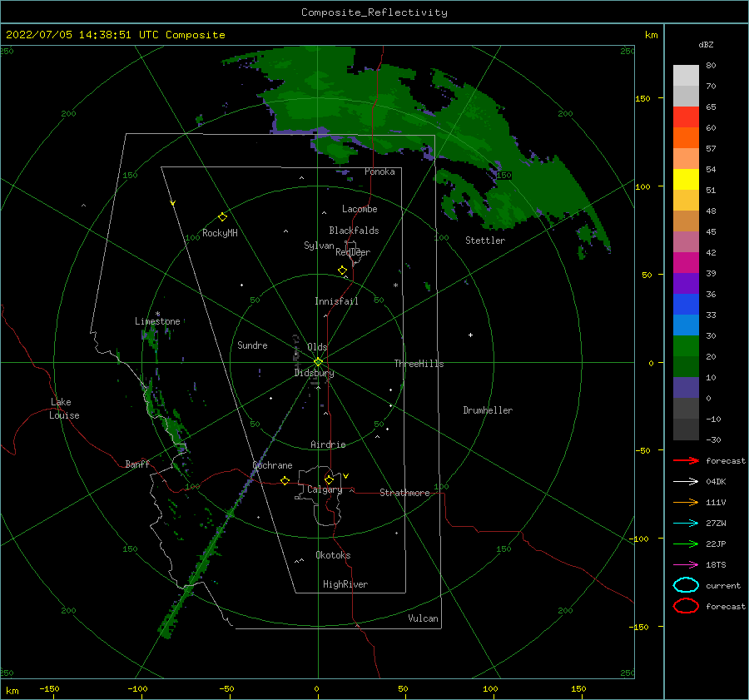This screenshot has height=700, width=749.
Task: Click the 39 dBZ magenta color swatch
Action: point(686,262)
